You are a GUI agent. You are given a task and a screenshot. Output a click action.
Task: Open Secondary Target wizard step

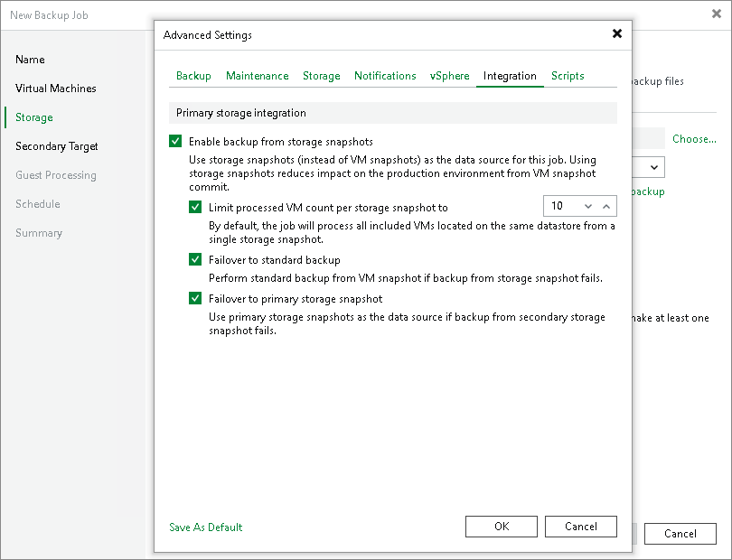[x=57, y=146]
